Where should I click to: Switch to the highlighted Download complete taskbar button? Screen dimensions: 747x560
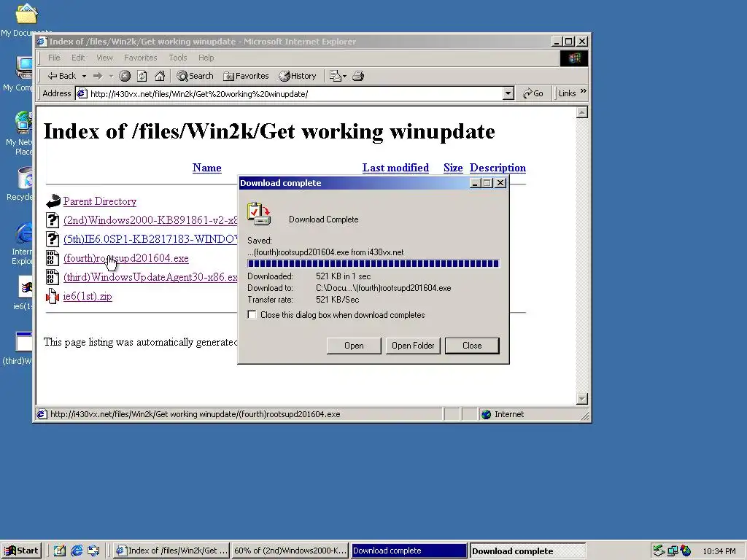point(409,551)
